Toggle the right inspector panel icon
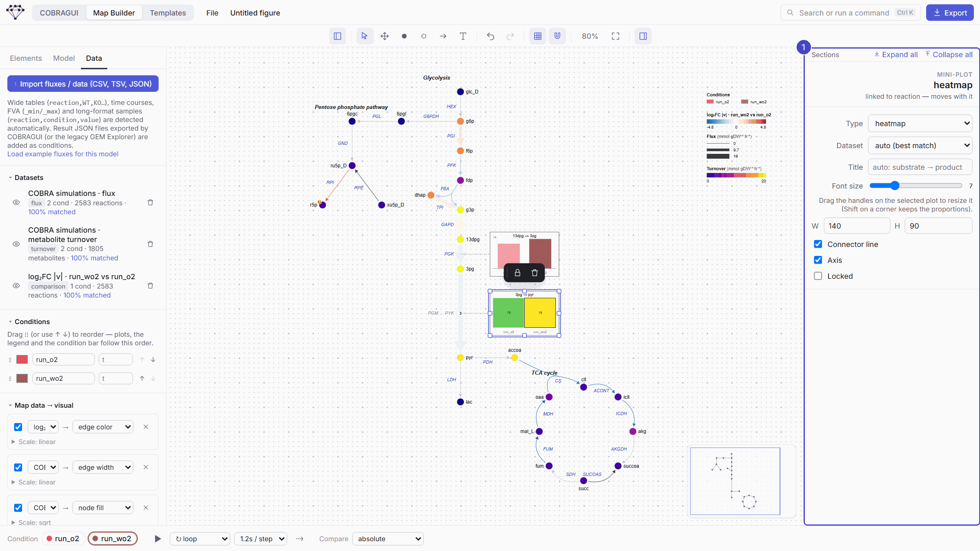980x551 pixels. 643,36
